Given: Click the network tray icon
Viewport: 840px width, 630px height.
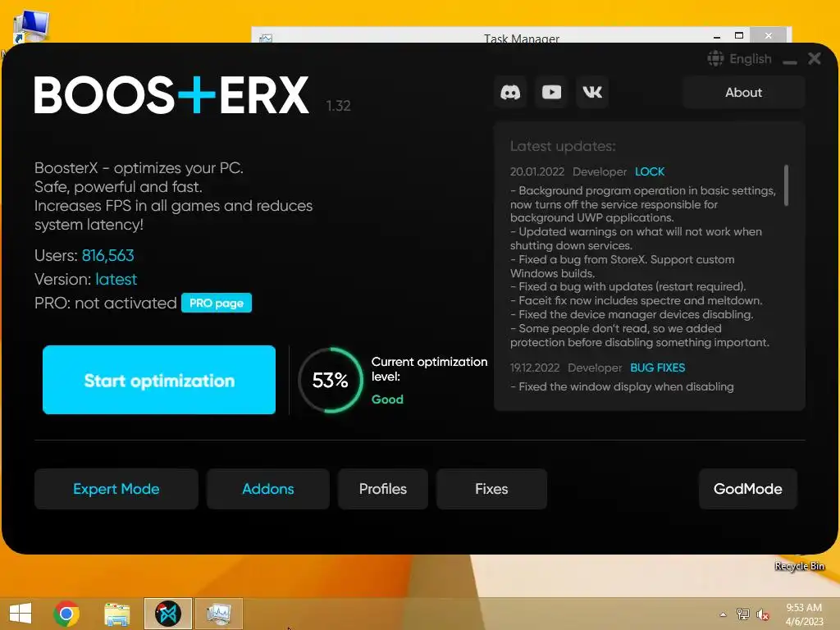Looking at the screenshot, I should [x=742, y=614].
